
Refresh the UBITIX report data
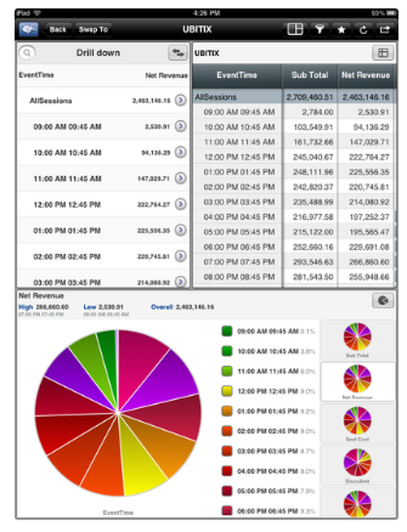(x=363, y=29)
